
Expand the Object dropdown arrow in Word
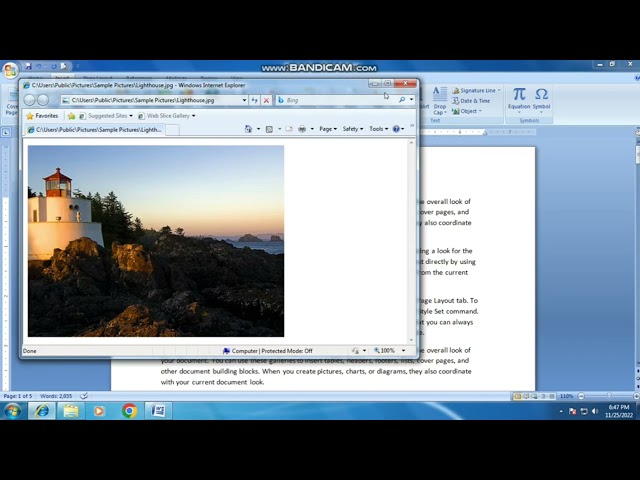coord(480,111)
